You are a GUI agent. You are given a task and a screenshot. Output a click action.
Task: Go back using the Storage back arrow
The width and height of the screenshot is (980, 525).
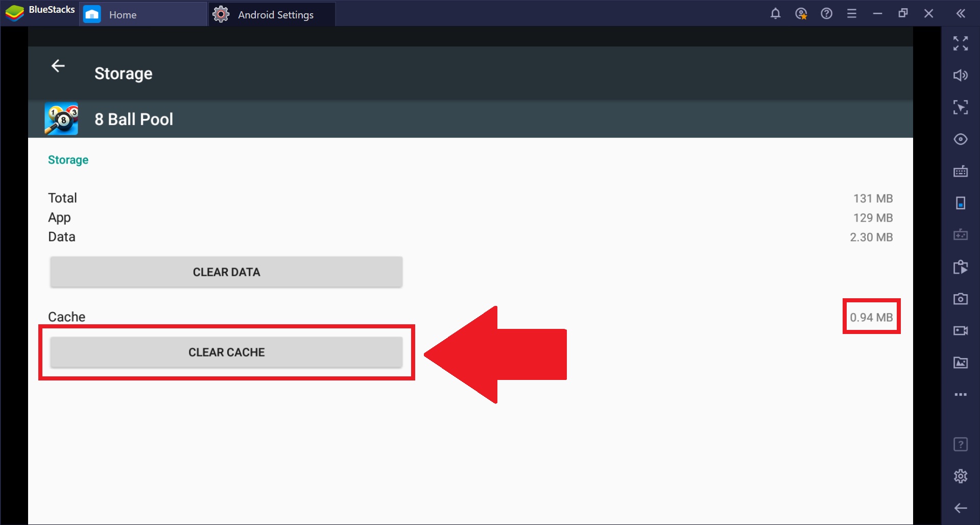(x=58, y=66)
